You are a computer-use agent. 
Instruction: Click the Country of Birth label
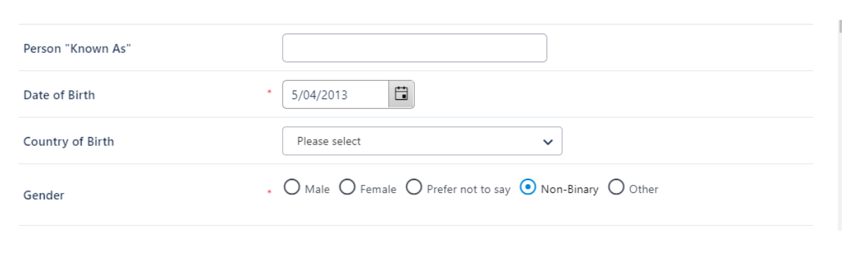coord(69,142)
